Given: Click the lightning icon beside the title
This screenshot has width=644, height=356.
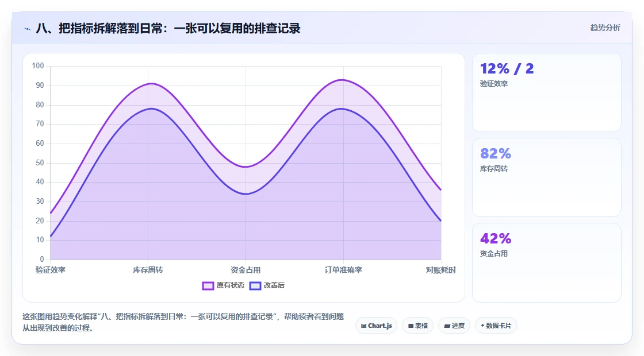Looking at the screenshot, I should pyautogui.click(x=28, y=29).
